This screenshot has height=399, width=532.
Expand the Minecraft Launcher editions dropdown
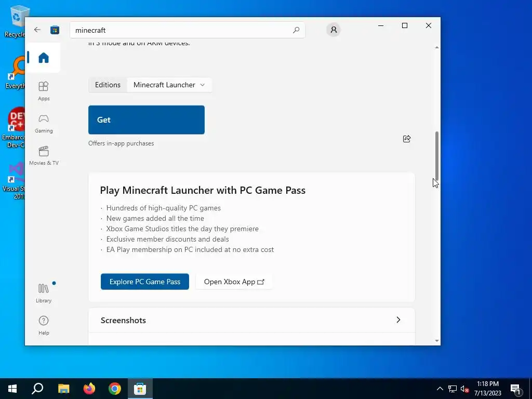click(169, 85)
